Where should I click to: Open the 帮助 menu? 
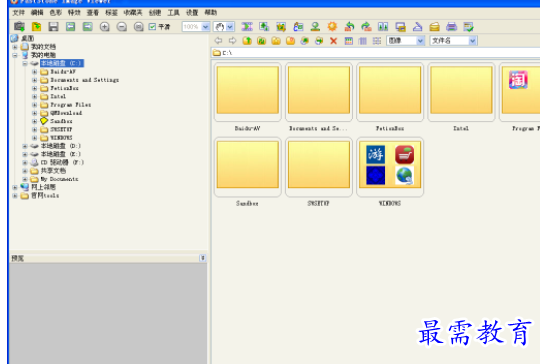coord(210,13)
